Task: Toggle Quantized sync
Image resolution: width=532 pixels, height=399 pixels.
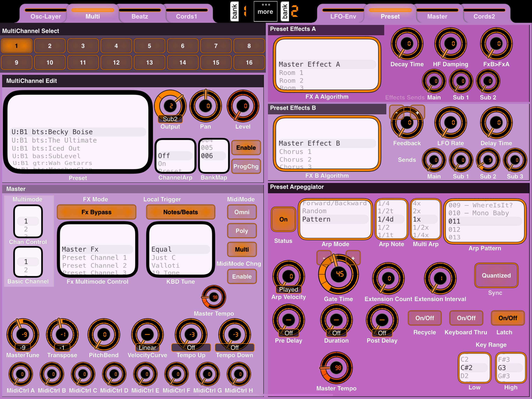Action: [496, 275]
